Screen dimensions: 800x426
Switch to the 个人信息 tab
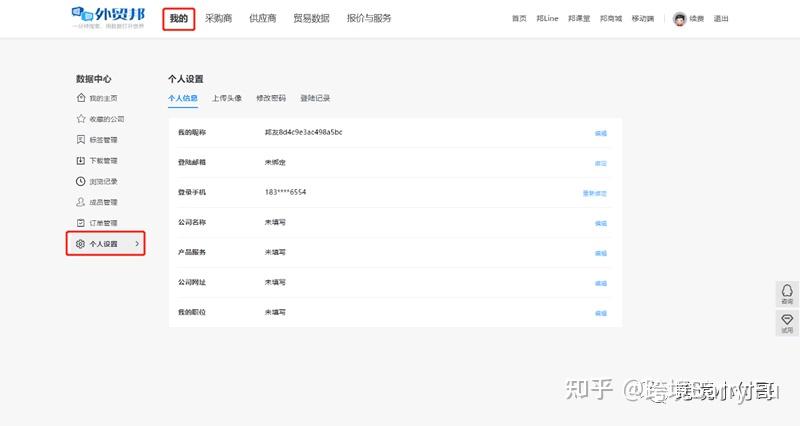[x=183, y=98]
